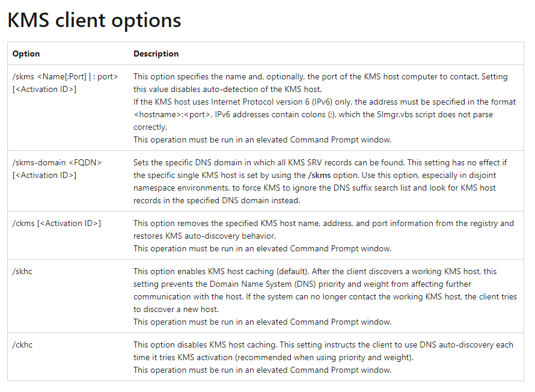Click "to discover a new host" line
The height and width of the screenshot is (392, 535).
click(176, 309)
